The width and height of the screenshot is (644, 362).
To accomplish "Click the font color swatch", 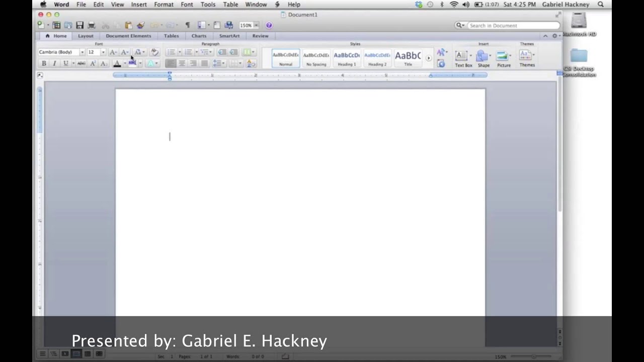I will coord(117,63).
